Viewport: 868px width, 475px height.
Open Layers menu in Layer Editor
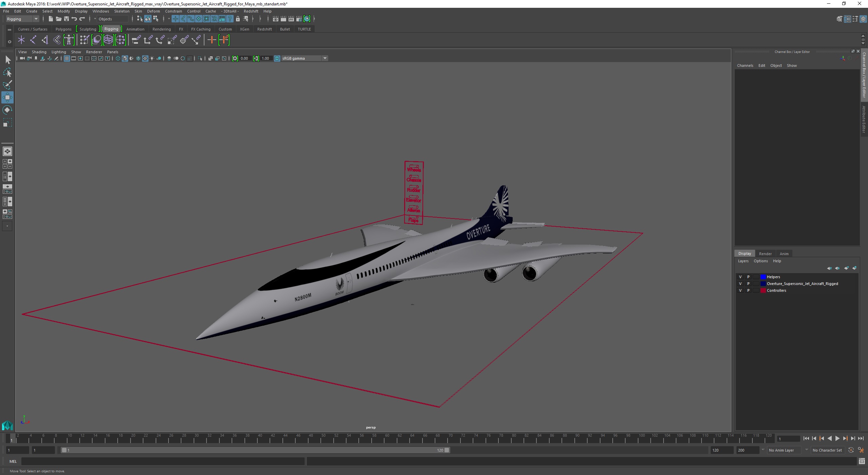point(743,261)
